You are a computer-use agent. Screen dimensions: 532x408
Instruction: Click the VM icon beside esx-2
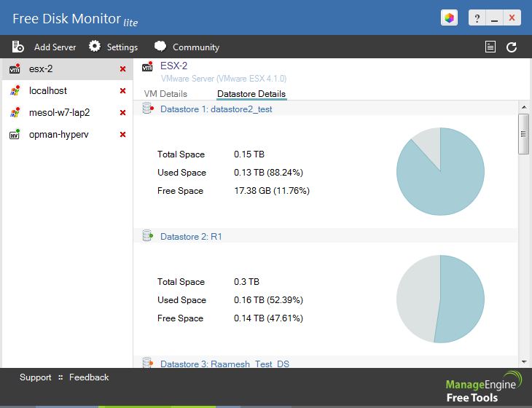pos(15,68)
